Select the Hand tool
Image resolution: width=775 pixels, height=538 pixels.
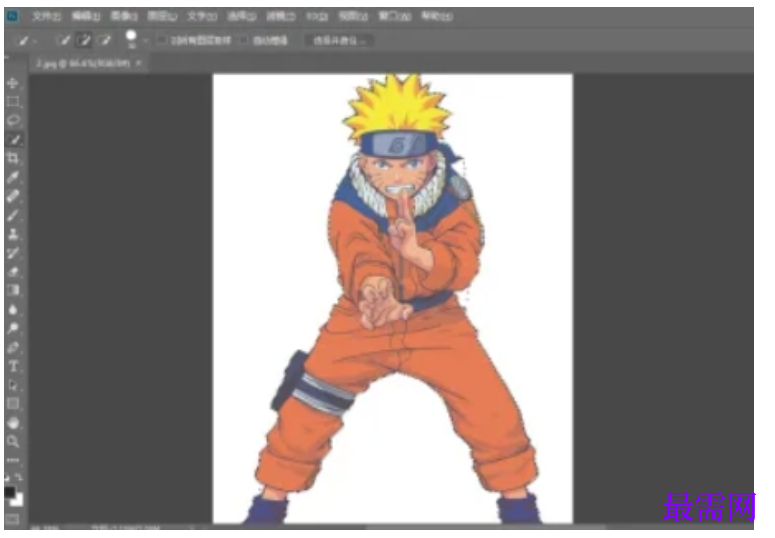13,423
